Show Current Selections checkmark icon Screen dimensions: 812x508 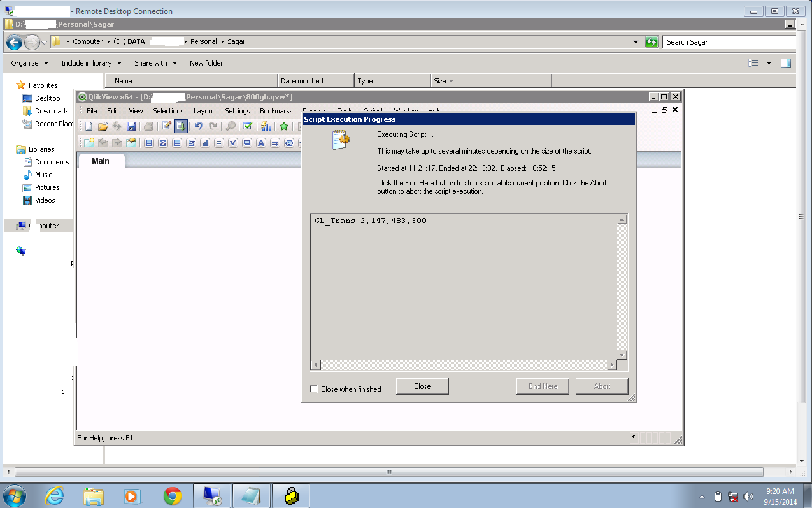click(x=248, y=126)
